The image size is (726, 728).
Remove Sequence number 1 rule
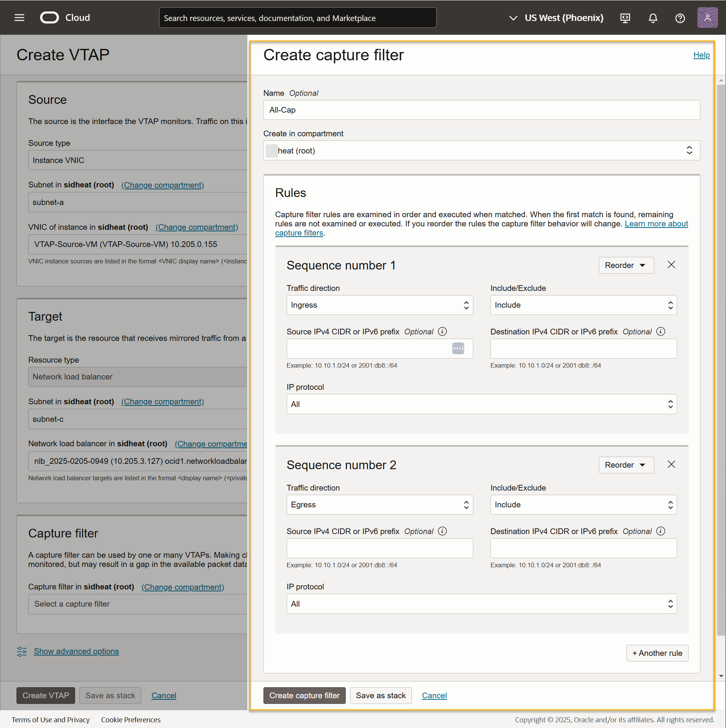pyautogui.click(x=671, y=265)
